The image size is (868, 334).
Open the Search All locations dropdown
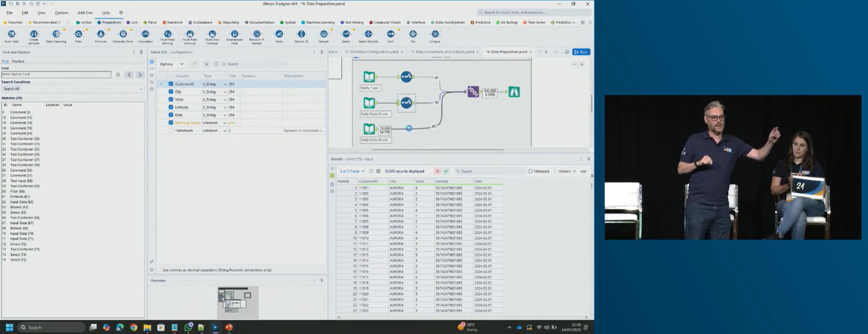[x=72, y=89]
